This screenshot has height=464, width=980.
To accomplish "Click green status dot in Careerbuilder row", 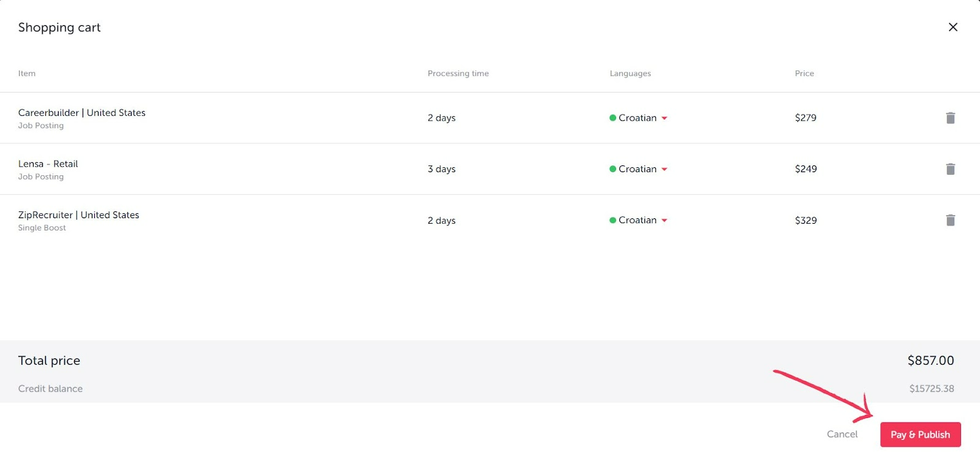I will [612, 118].
